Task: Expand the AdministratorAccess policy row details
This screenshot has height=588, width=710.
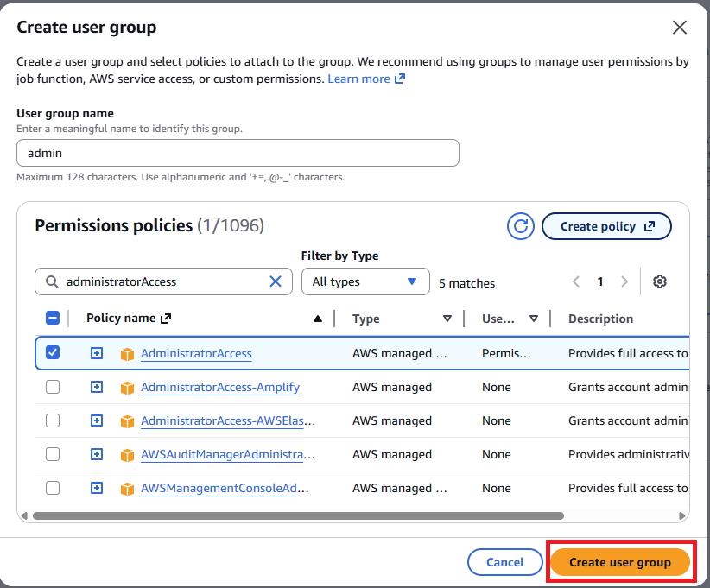Action: (97, 353)
